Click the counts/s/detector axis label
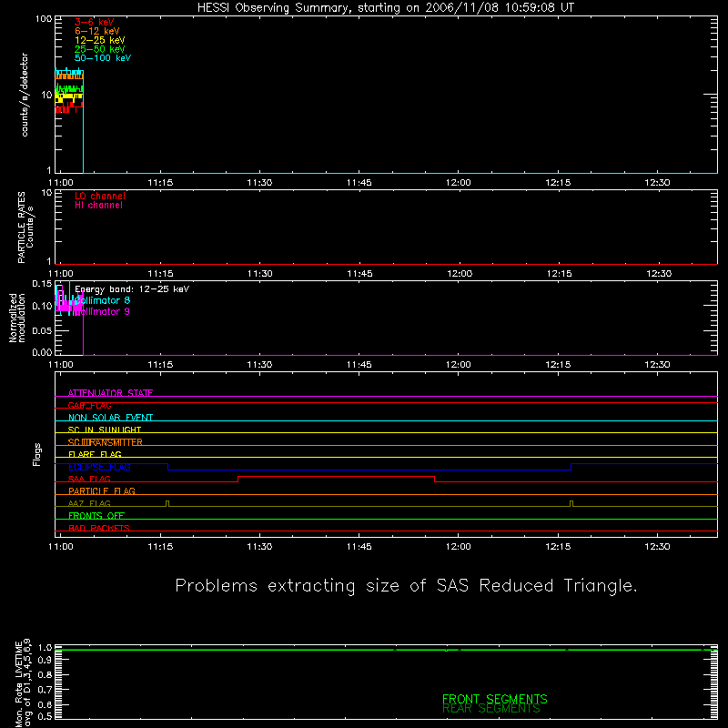This screenshot has height=728, width=728. tap(25, 95)
